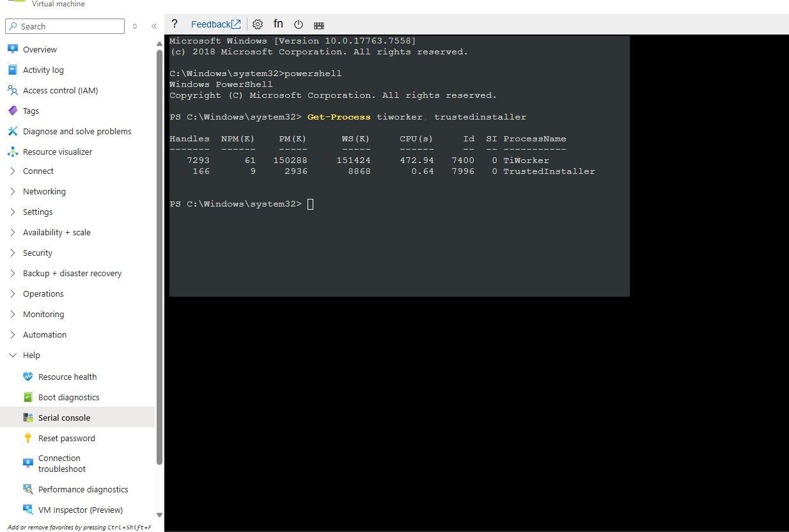
Task: Collapse the sidebar with double chevron
Action: click(154, 26)
